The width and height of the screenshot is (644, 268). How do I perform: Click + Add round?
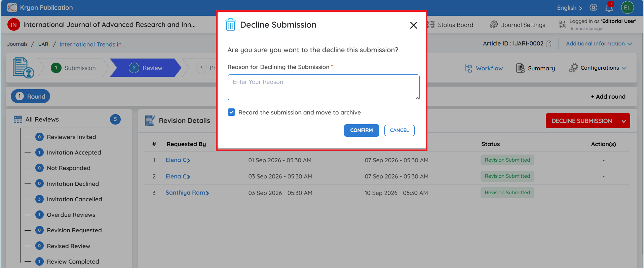(608, 97)
